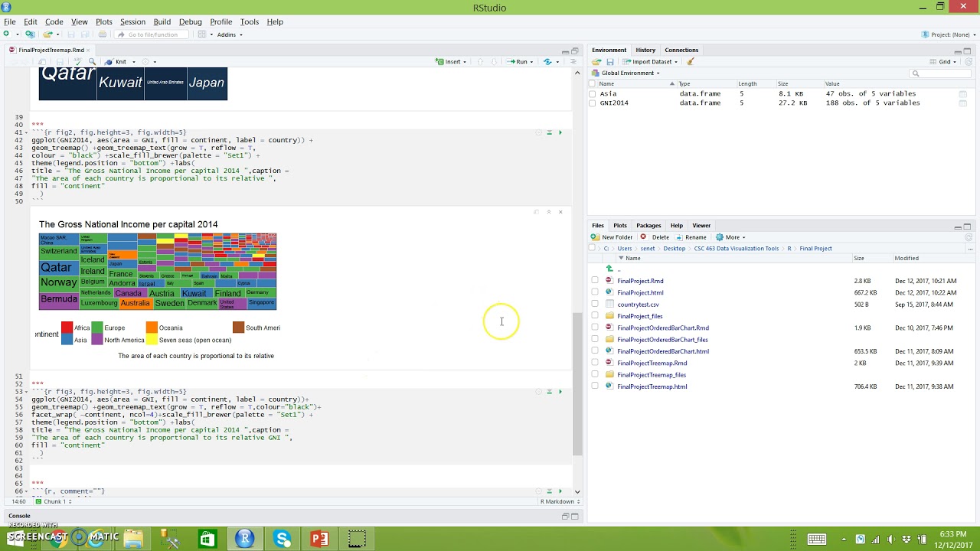Click the Open File folder icon
Image resolution: width=980 pixels, height=551 pixels.
[x=47, y=34]
